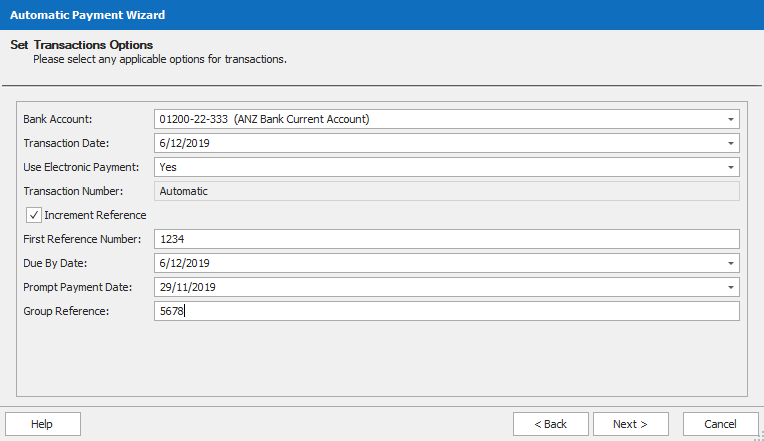Click the Automatic Payment Wizard title bar

(380, 15)
